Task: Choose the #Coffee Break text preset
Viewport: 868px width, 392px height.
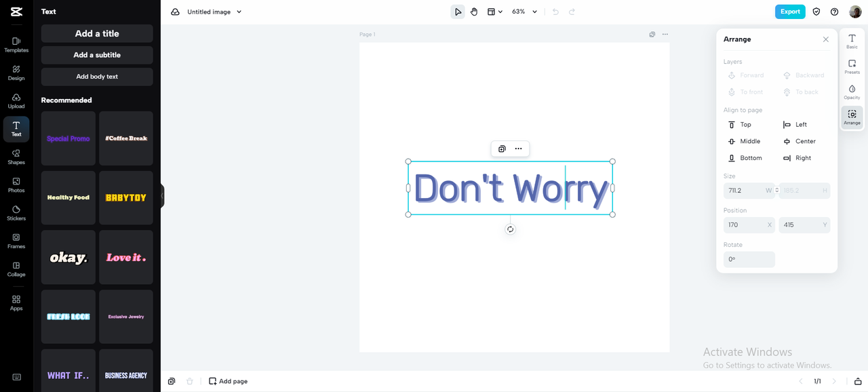Action: tap(126, 138)
